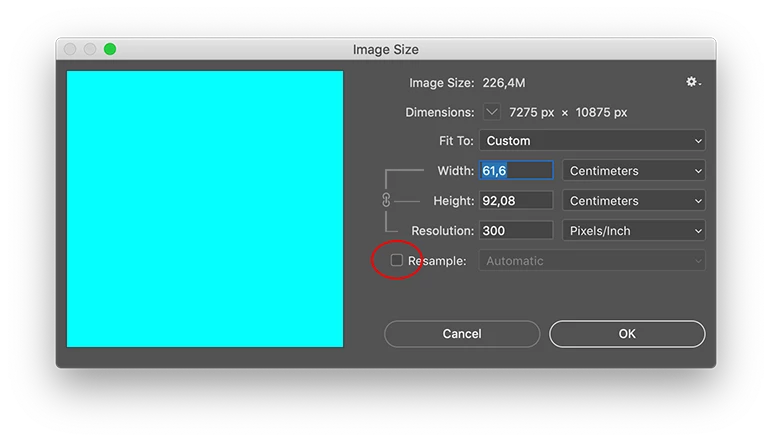
Task: Click the Image Size 226,4M value
Action: click(503, 83)
